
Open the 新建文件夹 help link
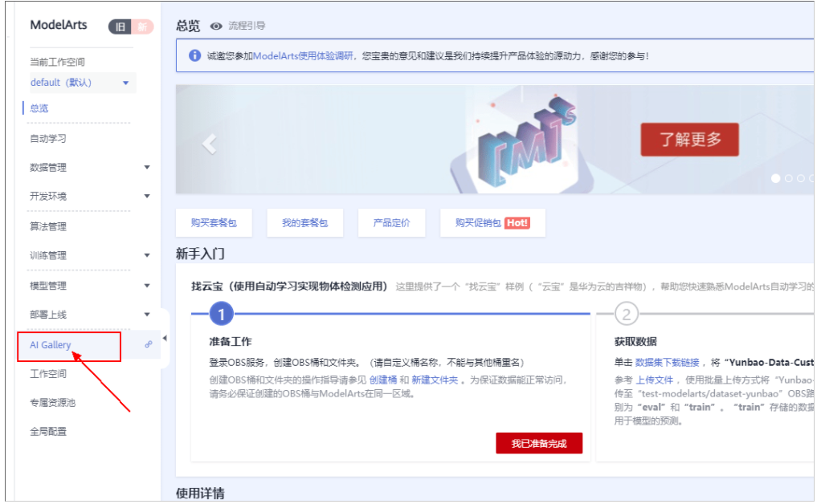coord(435,380)
